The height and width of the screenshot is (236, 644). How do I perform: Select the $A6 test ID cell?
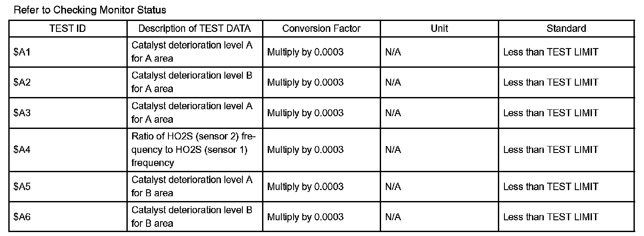click(x=68, y=217)
